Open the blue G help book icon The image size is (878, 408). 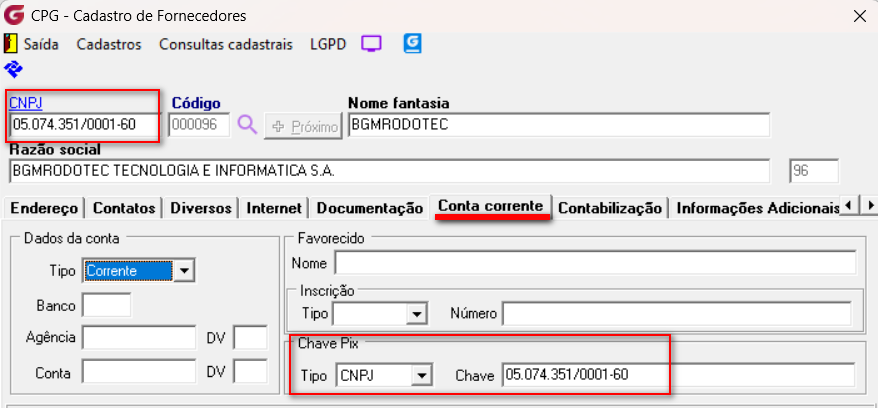tap(412, 43)
